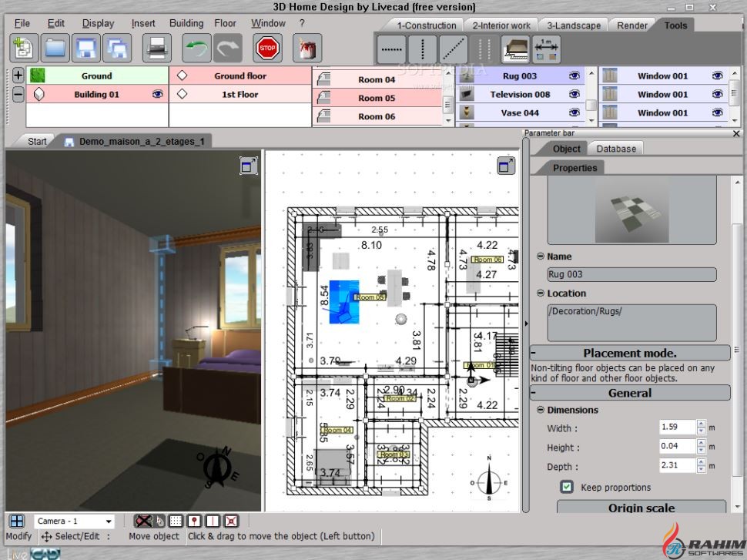
Task: Click the Origin scale button
Action: click(641, 507)
